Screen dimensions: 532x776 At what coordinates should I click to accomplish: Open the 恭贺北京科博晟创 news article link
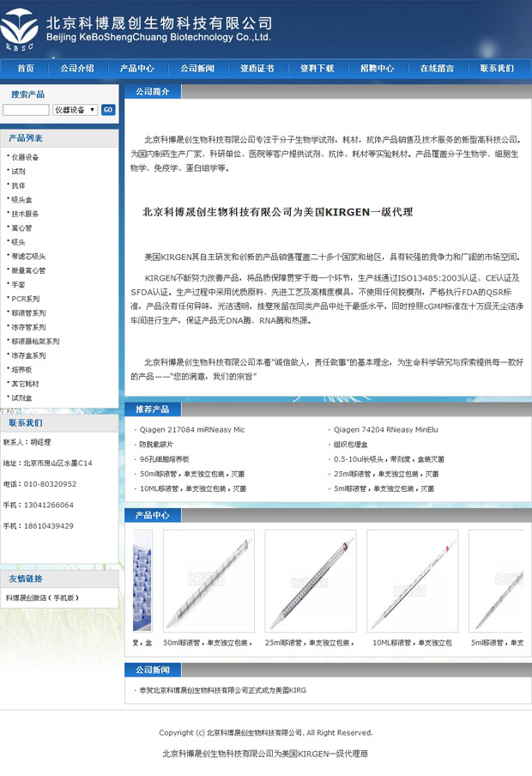click(x=222, y=690)
